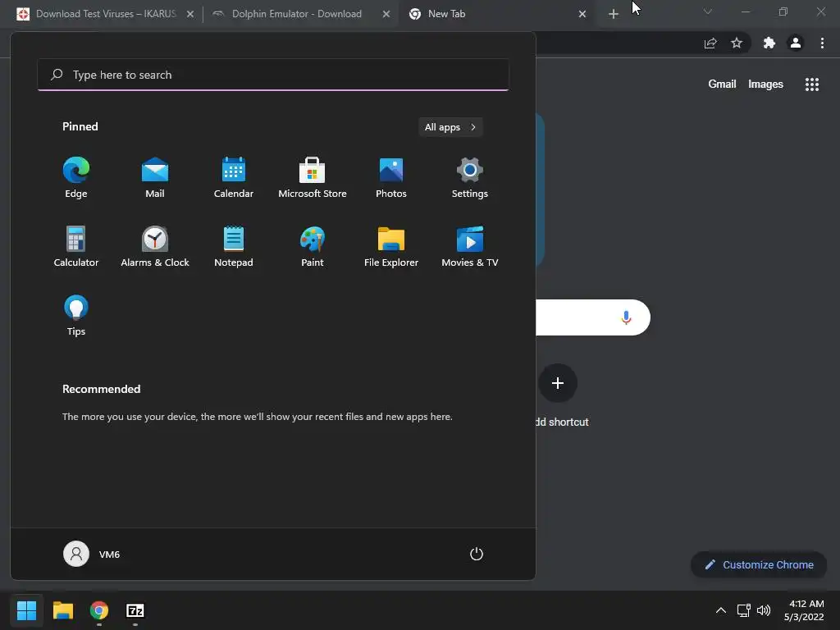Show hidden system tray icons

pos(721,610)
